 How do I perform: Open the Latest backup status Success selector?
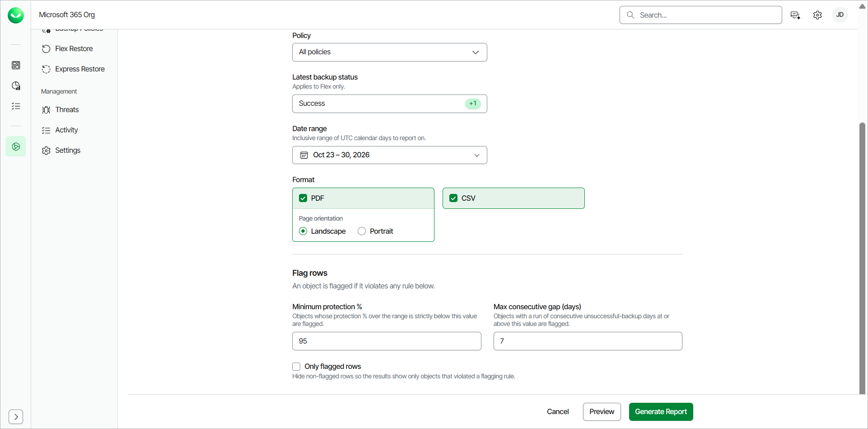click(x=389, y=104)
